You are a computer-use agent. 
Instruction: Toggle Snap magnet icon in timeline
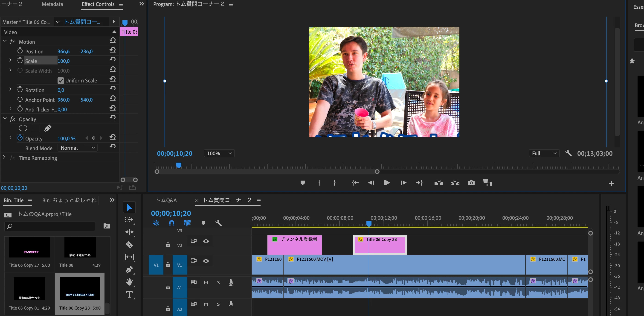pyautogui.click(x=171, y=223)
